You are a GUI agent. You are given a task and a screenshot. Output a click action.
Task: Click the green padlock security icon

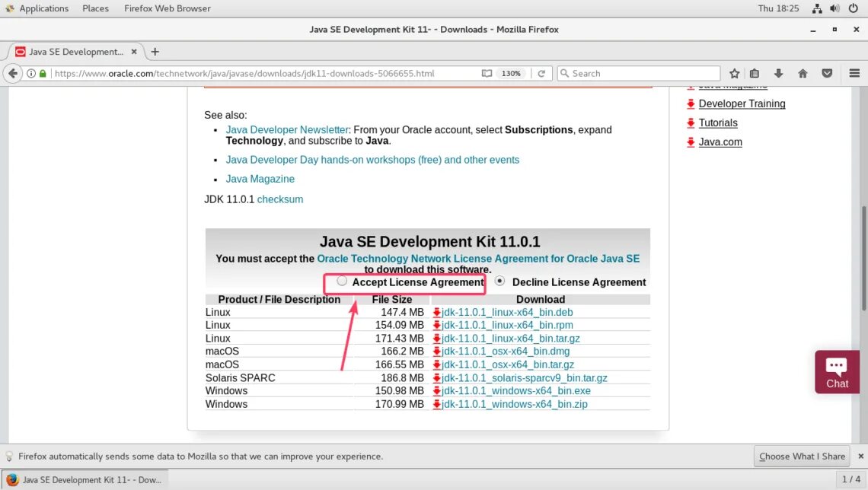click(43, 73)
